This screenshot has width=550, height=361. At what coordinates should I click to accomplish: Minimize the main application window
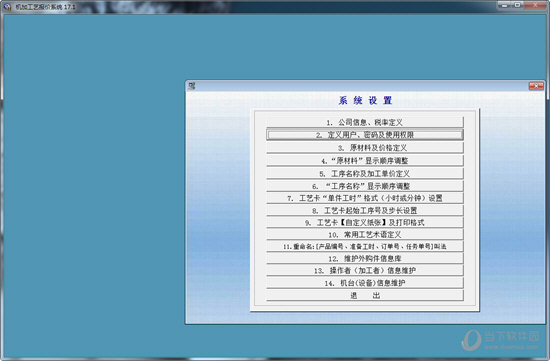(505, 5)
